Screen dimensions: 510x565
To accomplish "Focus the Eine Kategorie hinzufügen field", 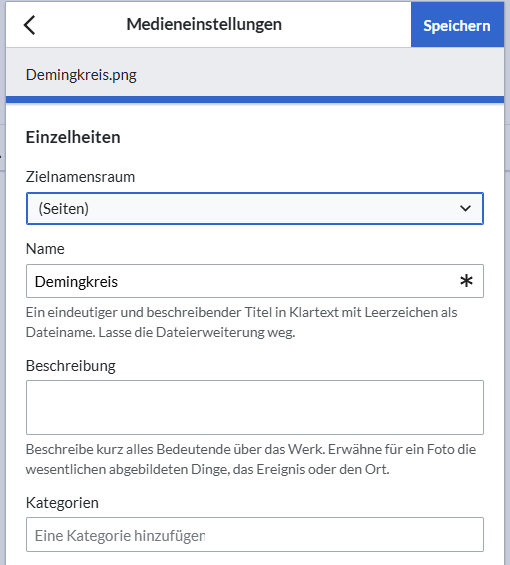I will tap(255, 535).
